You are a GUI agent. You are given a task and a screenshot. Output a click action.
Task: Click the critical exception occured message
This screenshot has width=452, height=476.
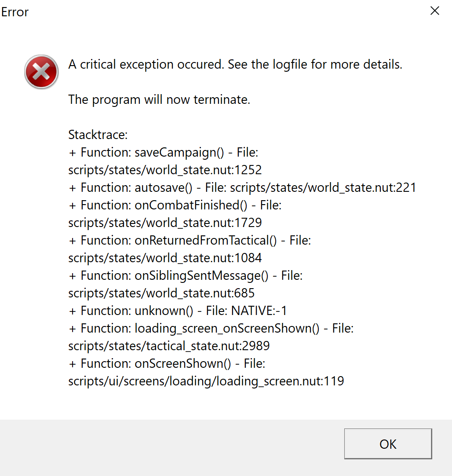(x=235, y=65)
